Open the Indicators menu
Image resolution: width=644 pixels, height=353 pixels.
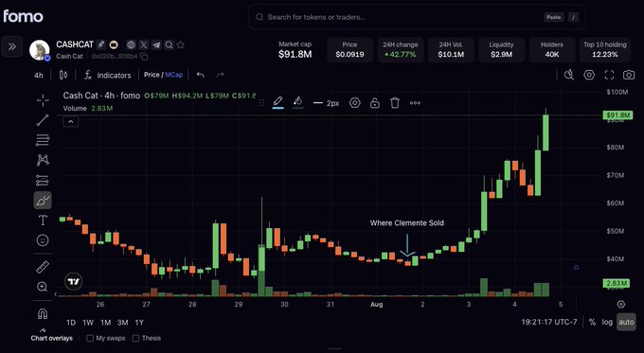pyautogui.click(x=108, y=75)
